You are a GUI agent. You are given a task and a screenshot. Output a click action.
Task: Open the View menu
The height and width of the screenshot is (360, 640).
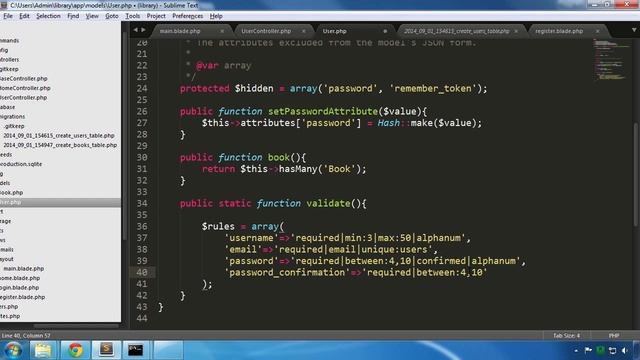pos(92,16)
